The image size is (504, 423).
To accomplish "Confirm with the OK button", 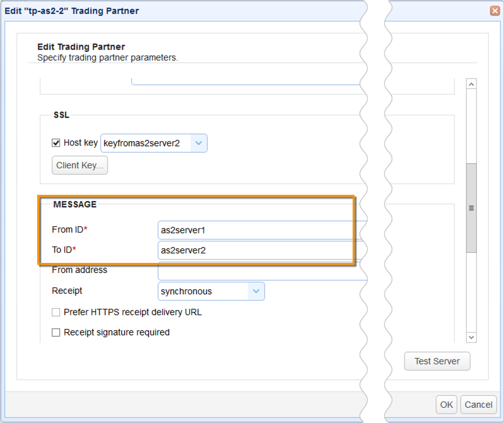I will [447, 404].
